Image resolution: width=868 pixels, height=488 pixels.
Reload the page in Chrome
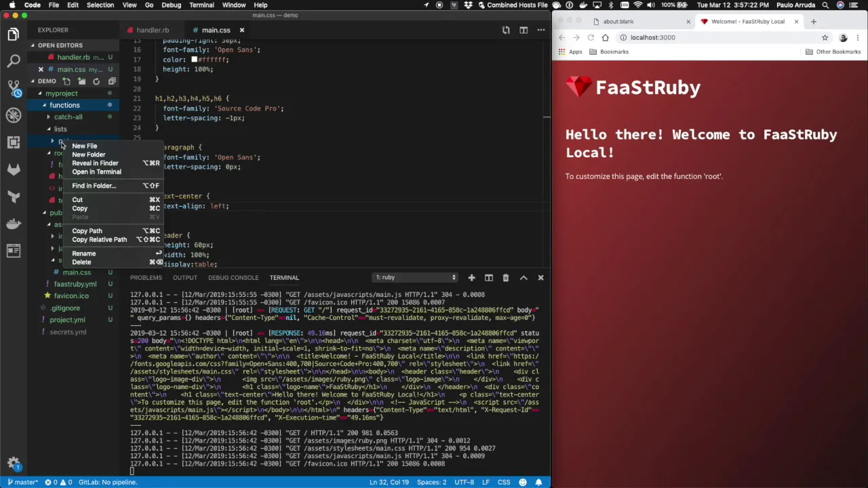[x=591, y=37]
